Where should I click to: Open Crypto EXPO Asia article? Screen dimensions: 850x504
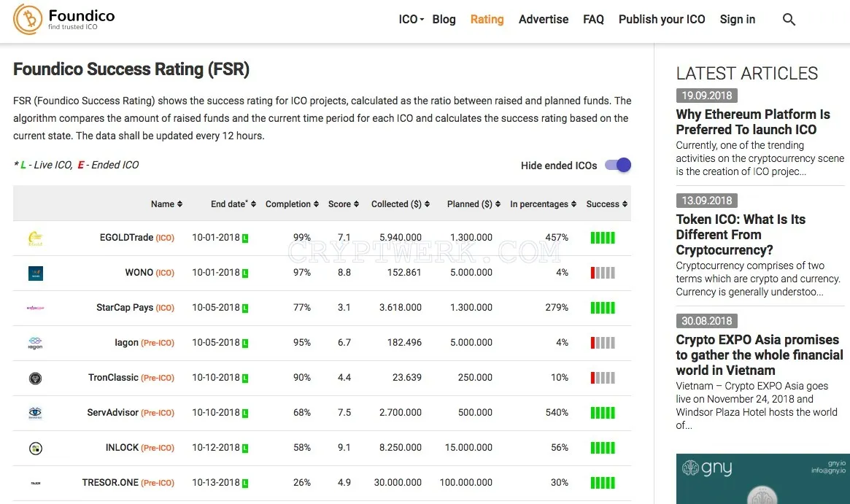(760, 355)
